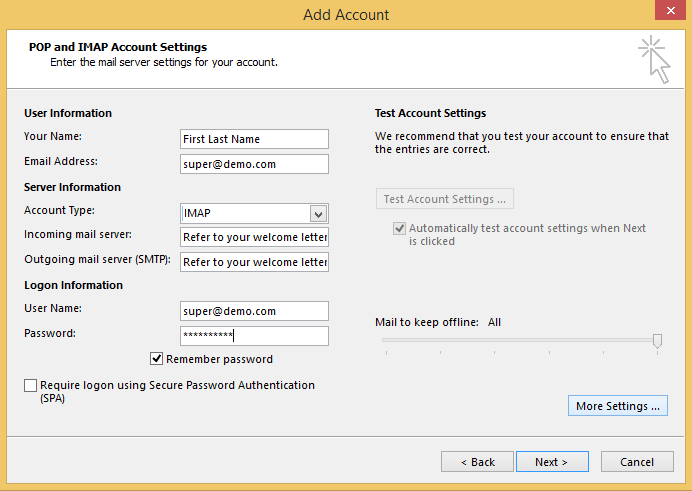Open the IMAP account type combo box
Viewport: 692px width, 491px height.
(x=245, y=213)
